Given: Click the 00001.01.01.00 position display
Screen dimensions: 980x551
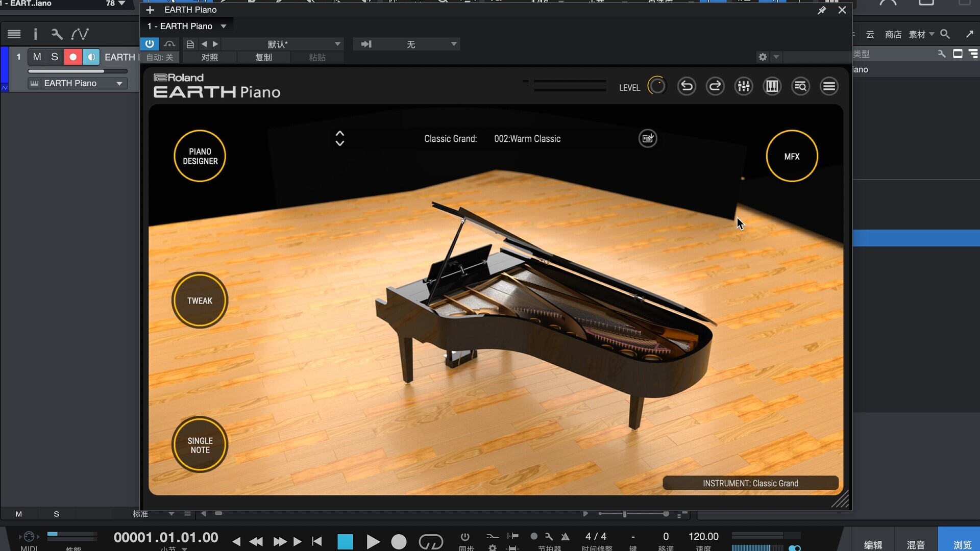Looking at the screenshot, I should pos(166,537).
